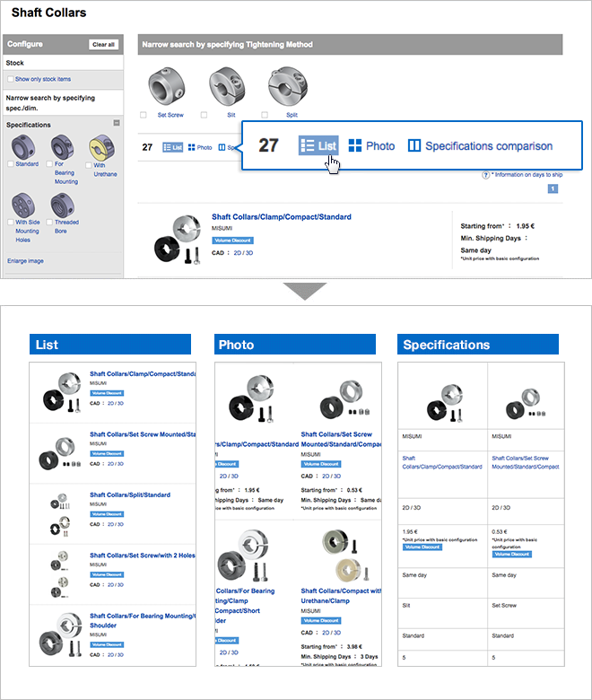Click the enlarged List view button
592x700 pixels.
point(318,145)
